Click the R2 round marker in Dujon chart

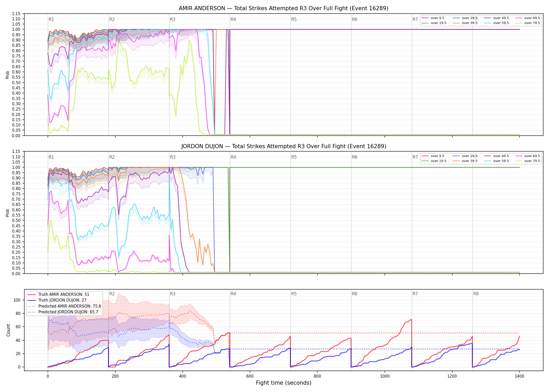(112, 157)
